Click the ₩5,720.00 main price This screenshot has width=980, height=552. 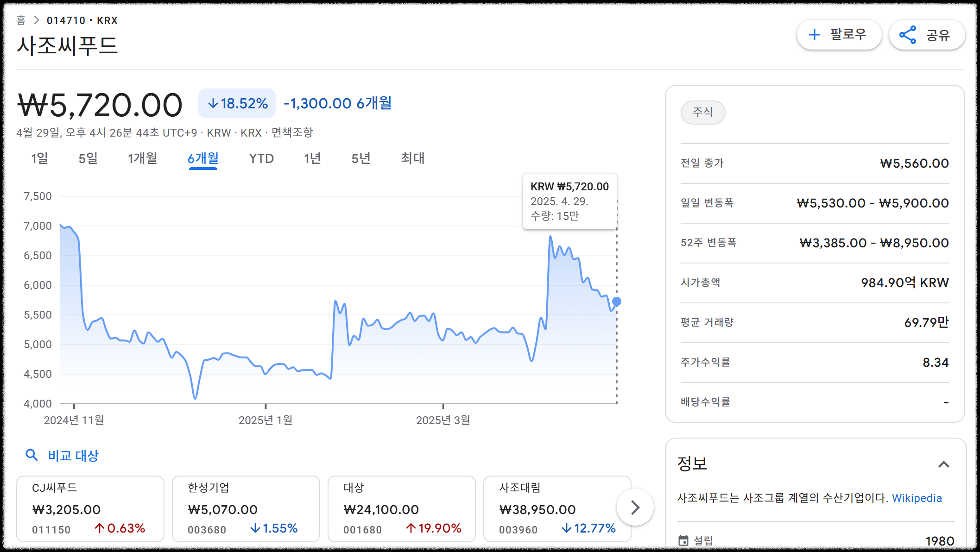click(x=100, y=105)
